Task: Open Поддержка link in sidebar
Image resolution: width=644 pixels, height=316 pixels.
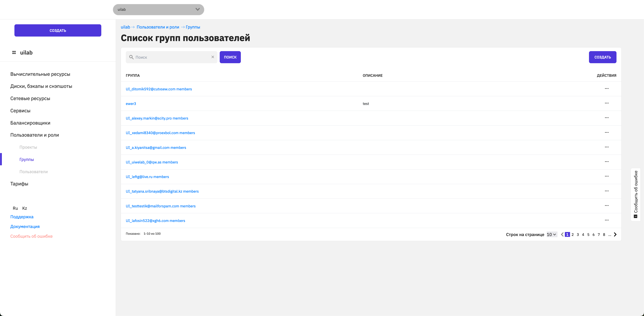Action: pos(22,217)
